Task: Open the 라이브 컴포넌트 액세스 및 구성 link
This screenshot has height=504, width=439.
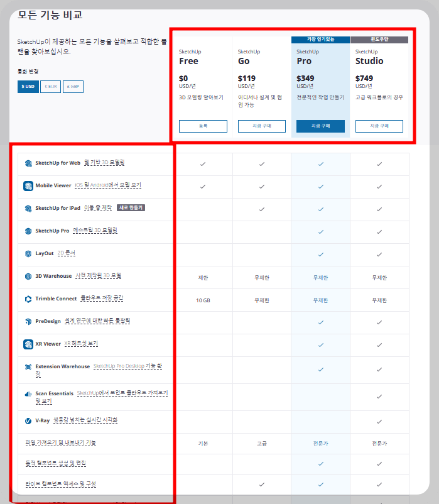Action: click(x=61, y=484)
